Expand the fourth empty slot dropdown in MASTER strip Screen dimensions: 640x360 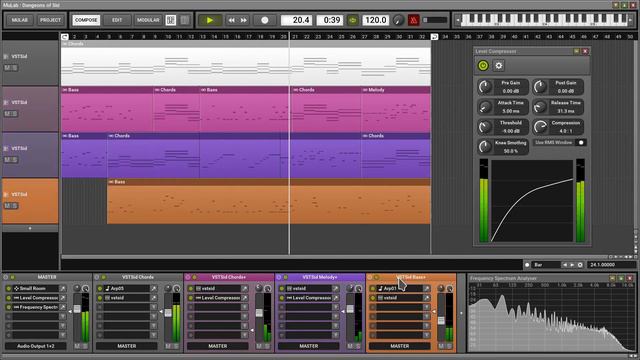[x=63, y=316]
